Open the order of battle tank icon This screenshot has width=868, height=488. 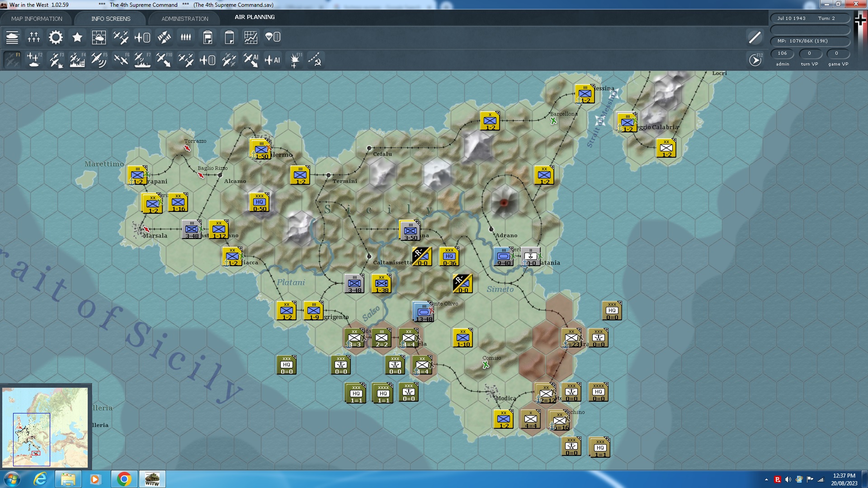[x=12, y=37]
